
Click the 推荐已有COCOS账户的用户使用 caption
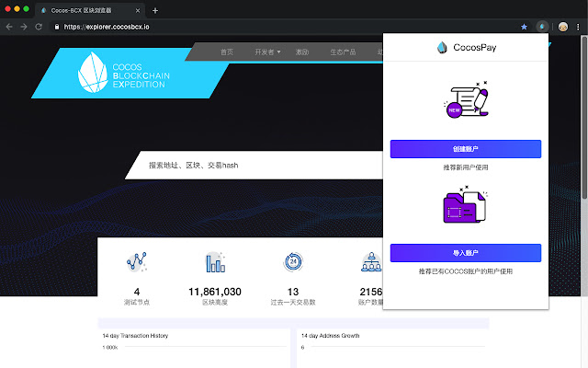(466, 271)
